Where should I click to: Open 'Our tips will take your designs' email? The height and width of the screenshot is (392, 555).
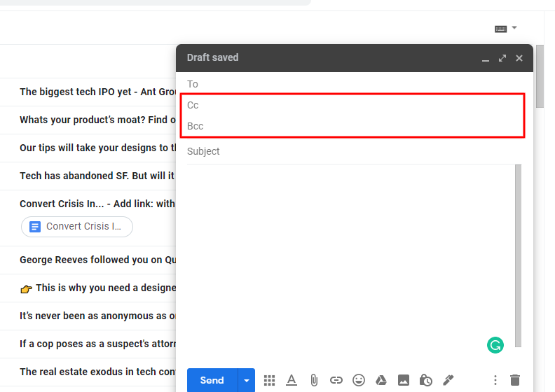click(x=88, y=148)
